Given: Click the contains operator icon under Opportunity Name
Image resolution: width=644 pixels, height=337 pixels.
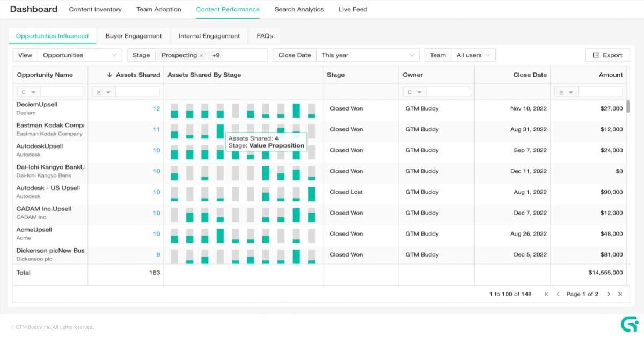Looking at the screenshot, I should click(x=28, y=92).
